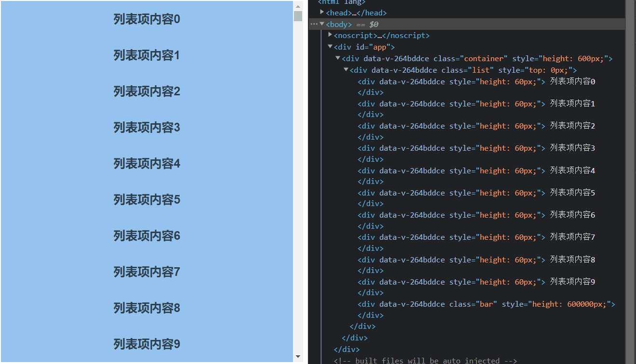Select list item 列表项内容7 in the page
Image resolution: width=636 pixels, height=364 pixels.
point(146,272)
